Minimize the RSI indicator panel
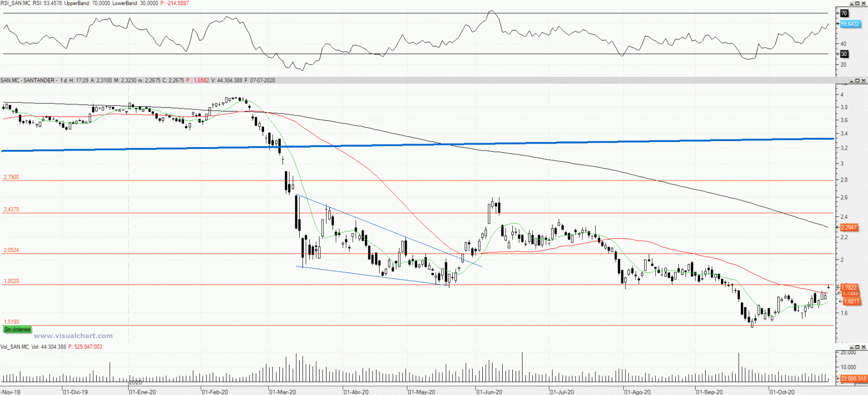The width and height of the screenshot is (868, 395). tap(852, 4)
